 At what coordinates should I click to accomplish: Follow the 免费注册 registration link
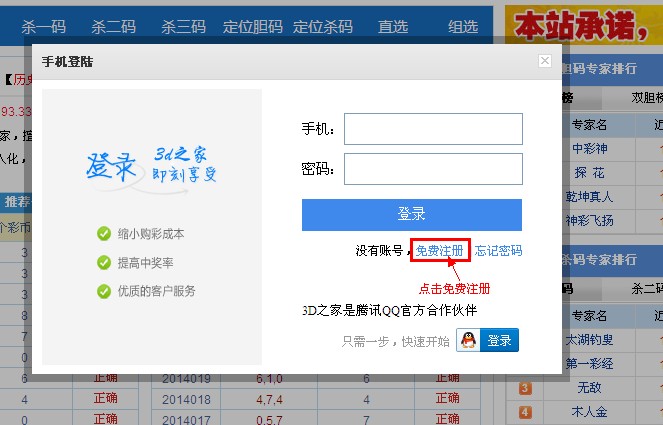pyautogui.click(x=439, y=251)
